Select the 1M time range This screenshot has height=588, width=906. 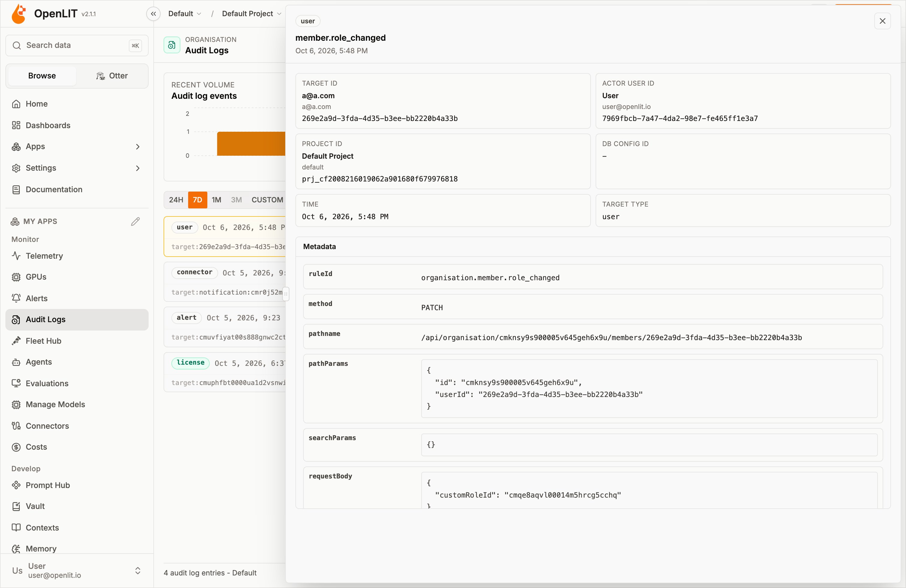(x=217, y=200)
